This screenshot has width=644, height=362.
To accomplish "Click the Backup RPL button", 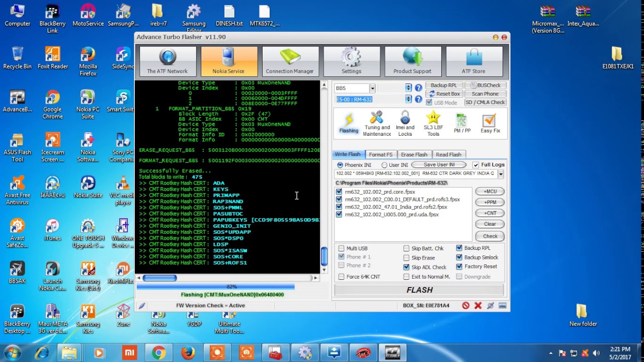I will [444, 85].
